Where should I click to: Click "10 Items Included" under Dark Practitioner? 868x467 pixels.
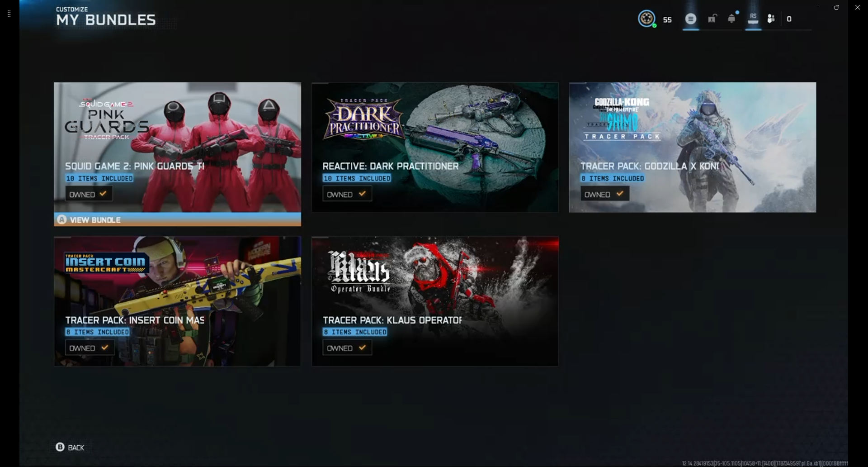[x=357, y=178]
